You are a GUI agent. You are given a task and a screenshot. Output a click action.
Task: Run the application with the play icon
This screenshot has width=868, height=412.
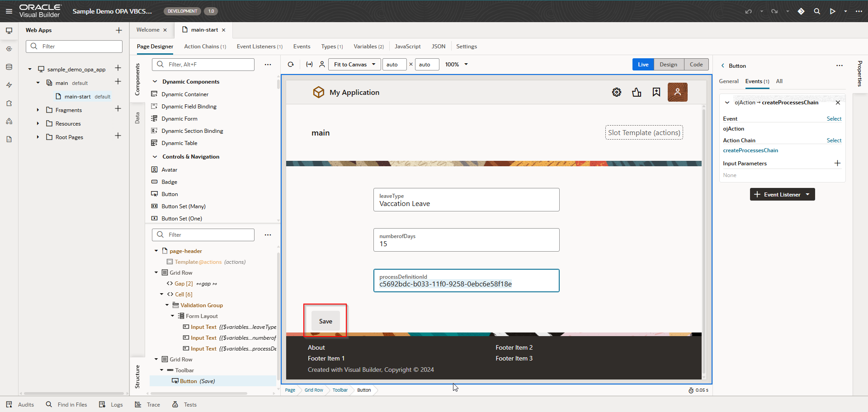(x=833, y=11)
